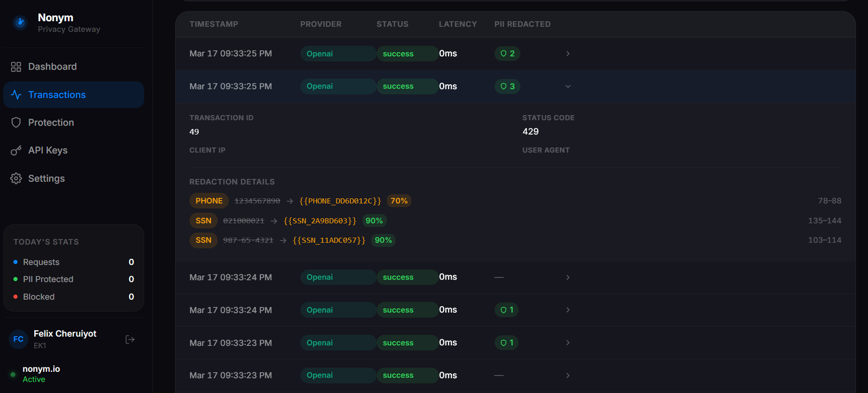868x393 pixels.
Task: Click the 70% confidence badge
Action: [x=399, y=201]
